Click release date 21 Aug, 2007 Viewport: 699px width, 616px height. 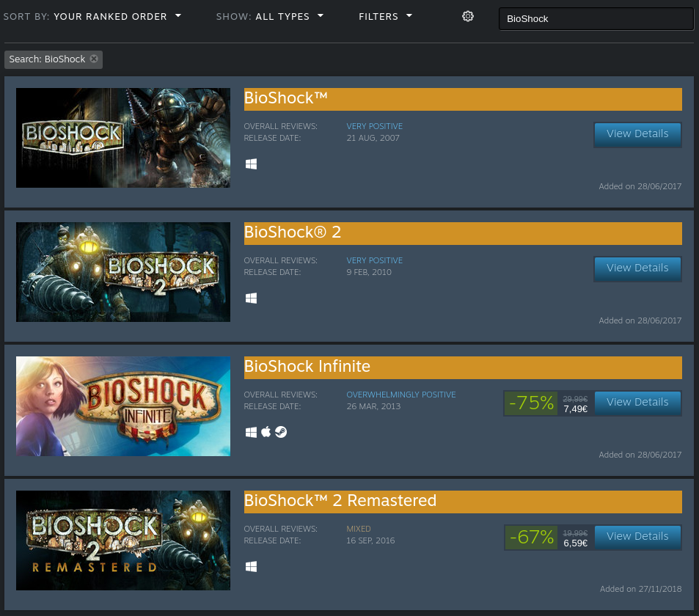(373, 138)
